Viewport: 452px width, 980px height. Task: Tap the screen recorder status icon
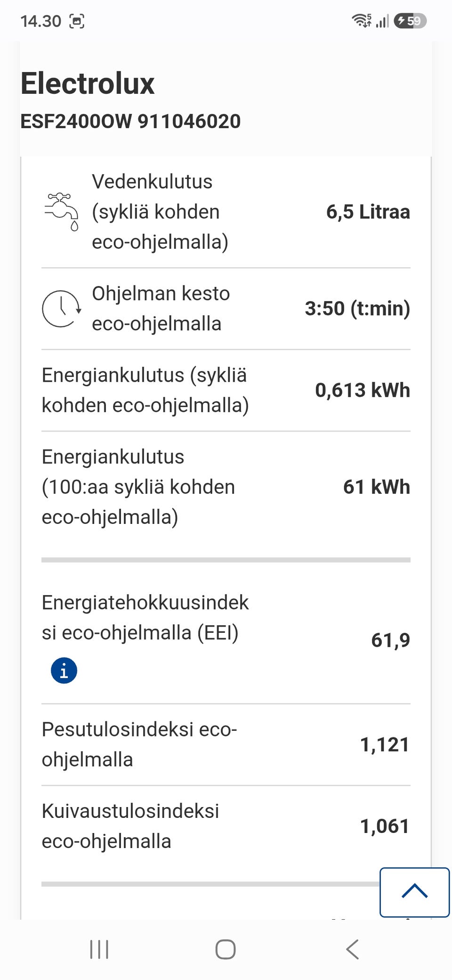tap(77, 21)
